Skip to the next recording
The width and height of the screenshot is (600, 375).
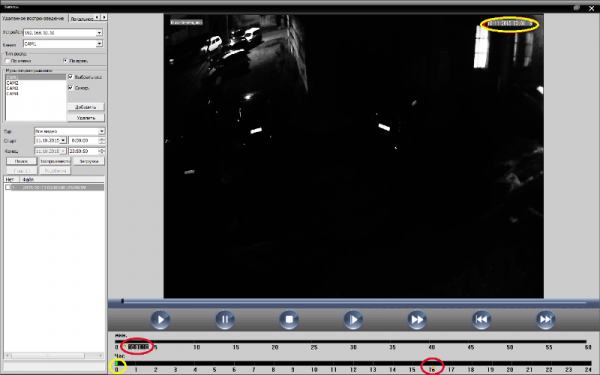pos(546,320)
